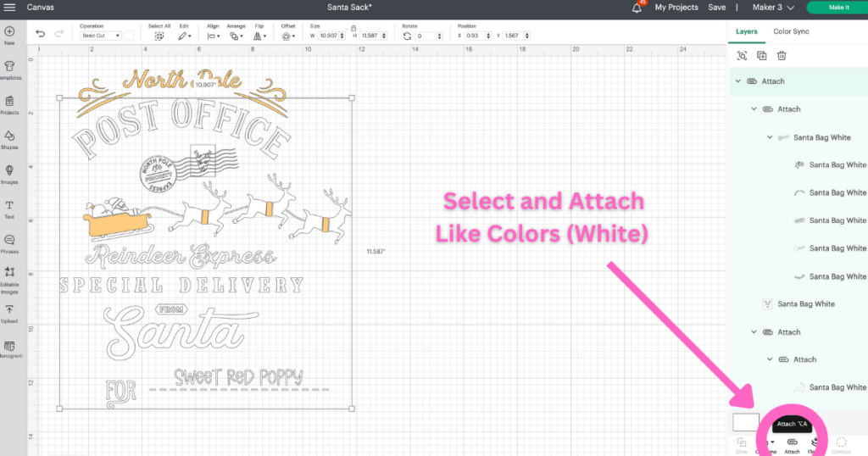Click the white swatch above Slice
The width and height of the screenshot is (868, 456).
coord(746,422)
